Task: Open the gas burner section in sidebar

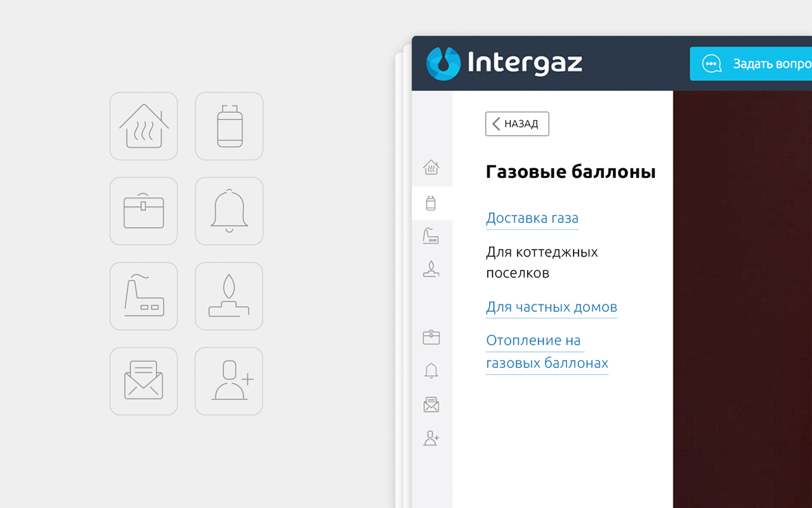Action: point(431,269)
